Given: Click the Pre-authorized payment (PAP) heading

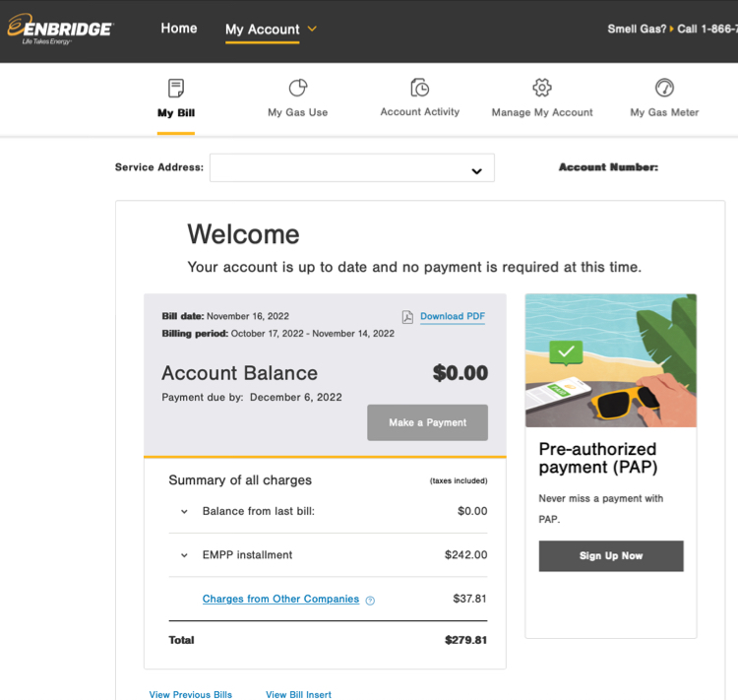Looking at the screenshot, I should [597, 459].
